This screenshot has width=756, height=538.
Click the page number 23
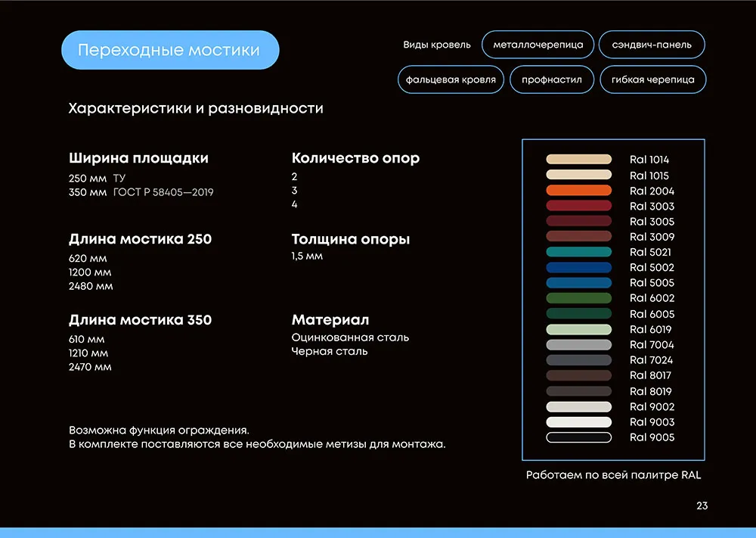pos(702,505)
